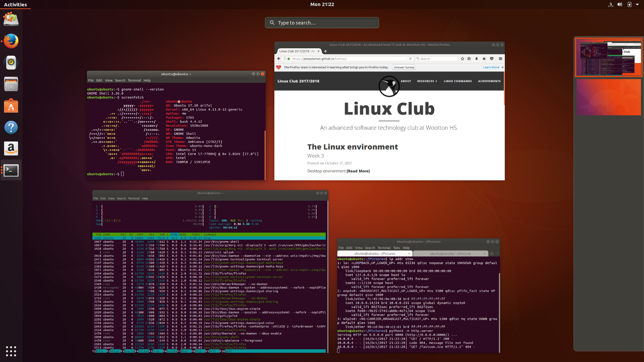Open the clock showing Mon 21:22
The width and height of the screenshot is (644, 362).
(x=322, y=4)
